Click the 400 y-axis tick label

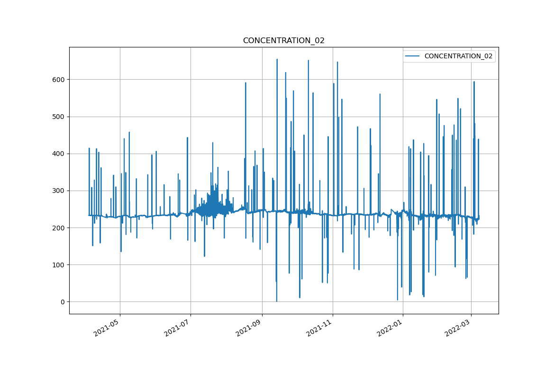pyautogui.click(x=58, y=154)
